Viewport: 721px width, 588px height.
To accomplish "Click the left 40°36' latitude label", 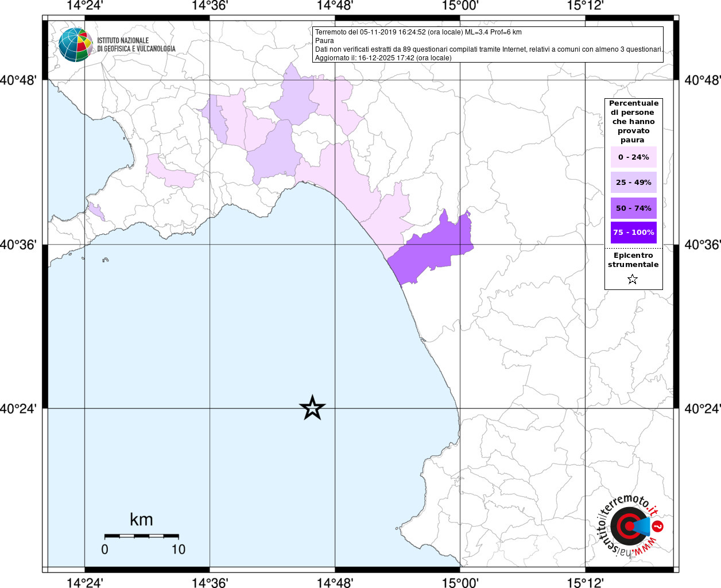I will pyautogui.click(x=18, y=245).
